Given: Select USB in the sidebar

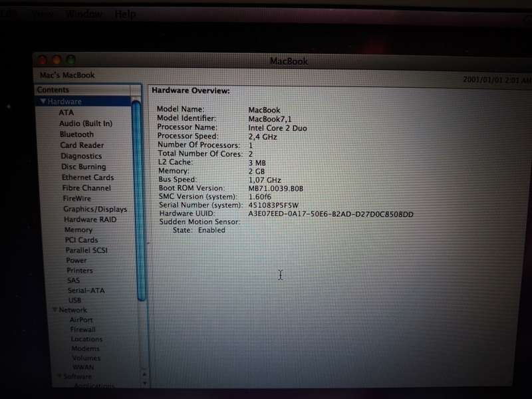Looking at the screenshot, I should tap(74, 301).
